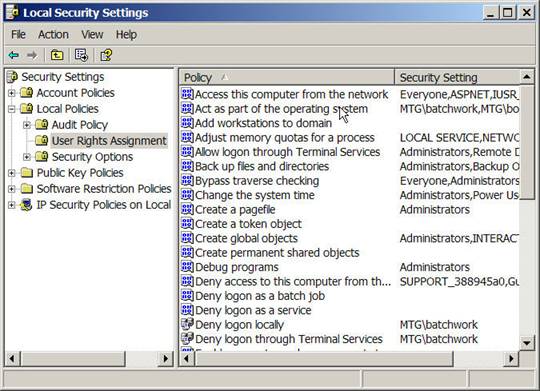Click the Account Policies folder icon

coord(27,92)
